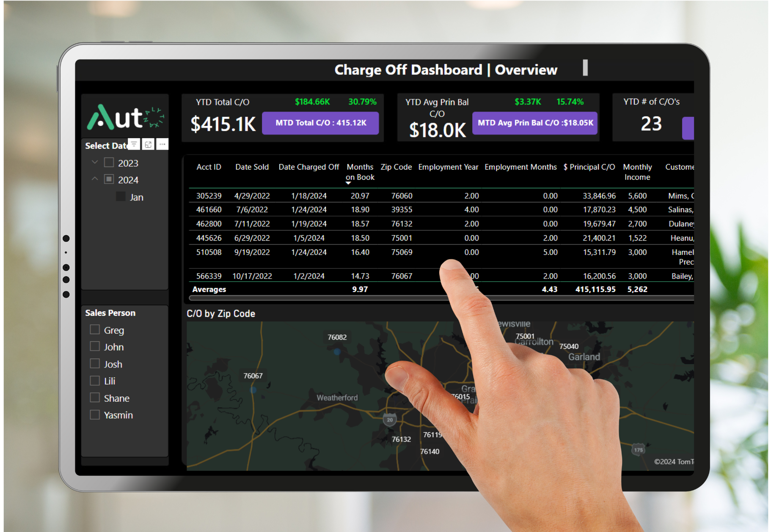Screen dimensions: 771x532
Task: Click the Auto Analytix logo
Action: tap(124, 116)
